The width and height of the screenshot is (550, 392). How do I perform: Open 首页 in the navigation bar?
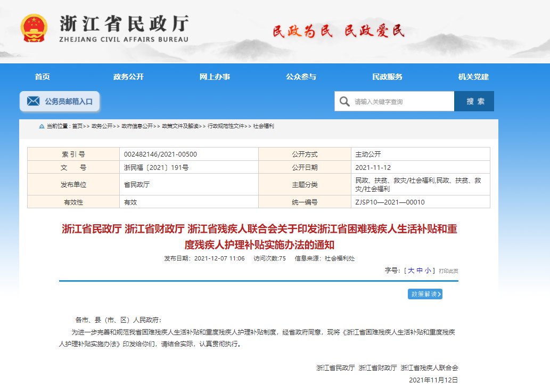pos(42,77)
